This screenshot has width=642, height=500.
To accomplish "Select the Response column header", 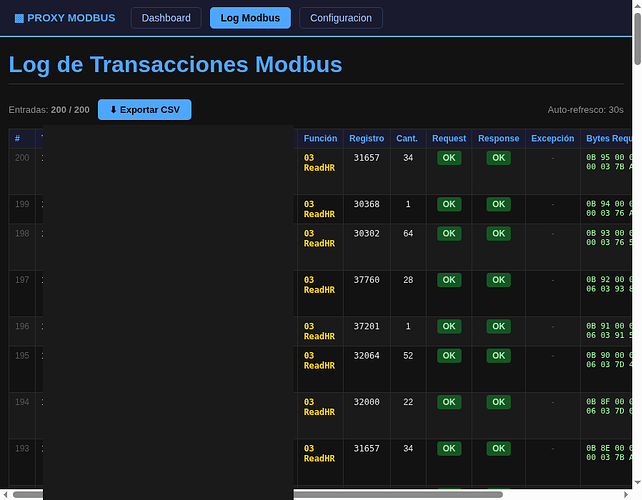I will [x=498, y=138].
